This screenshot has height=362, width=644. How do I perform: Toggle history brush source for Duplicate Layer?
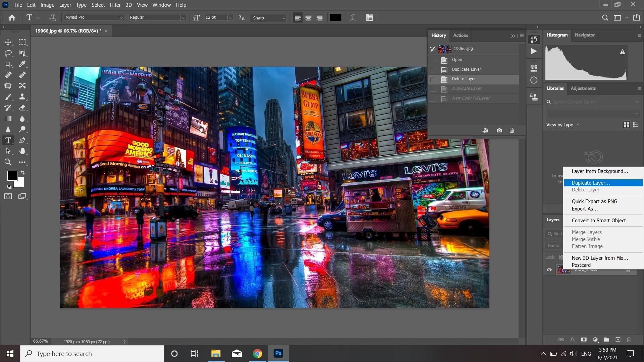433,70
